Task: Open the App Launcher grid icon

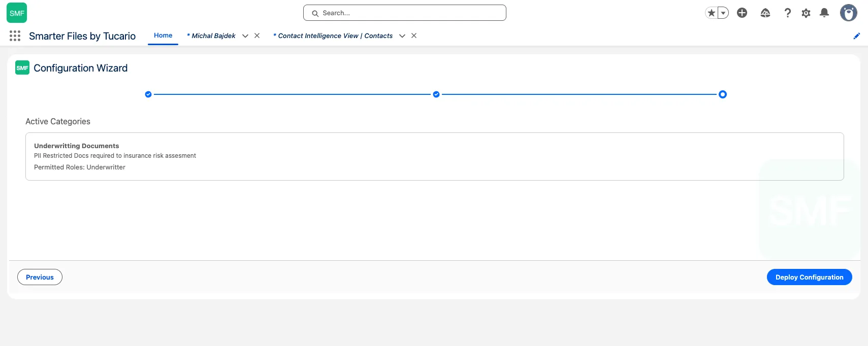Action: [15, 36]
